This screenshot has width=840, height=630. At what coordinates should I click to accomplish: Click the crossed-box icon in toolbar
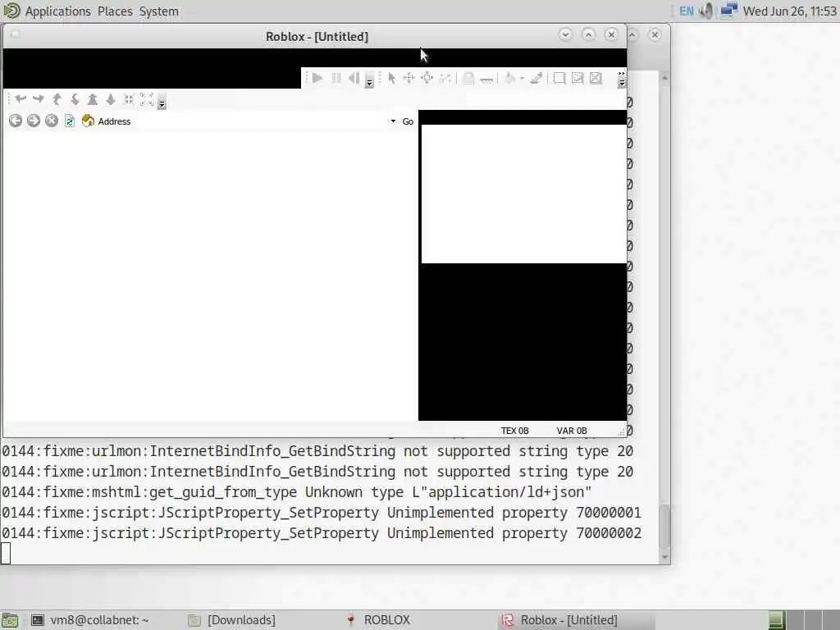coord(596,78)
